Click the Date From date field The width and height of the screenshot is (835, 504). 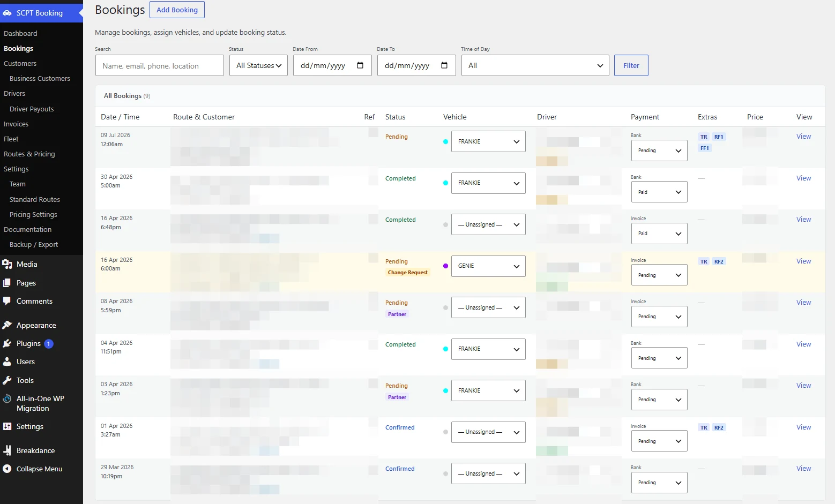pos(332,65)
